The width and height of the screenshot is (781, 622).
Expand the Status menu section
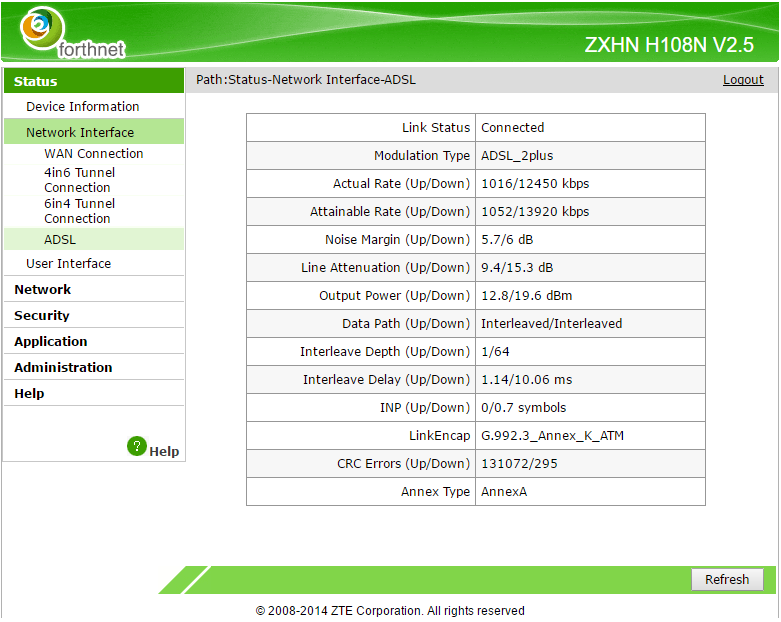pyautogui.click(x=36, y=81)
